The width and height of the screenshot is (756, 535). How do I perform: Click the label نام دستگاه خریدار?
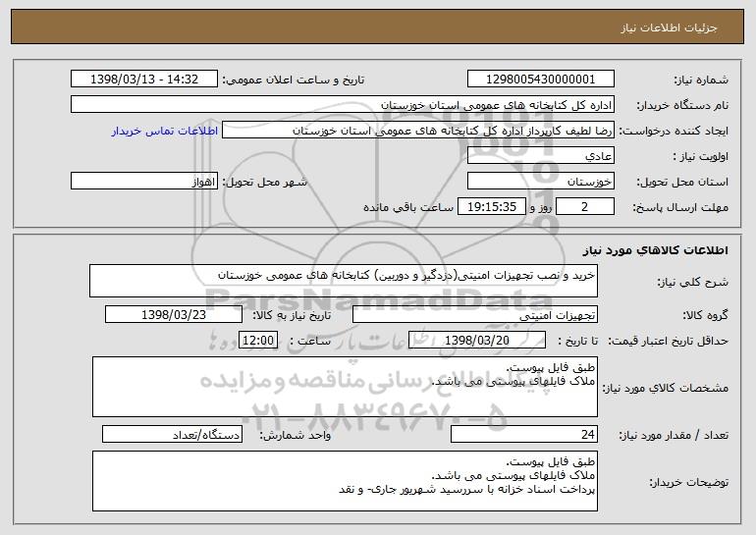coord(682,105)
